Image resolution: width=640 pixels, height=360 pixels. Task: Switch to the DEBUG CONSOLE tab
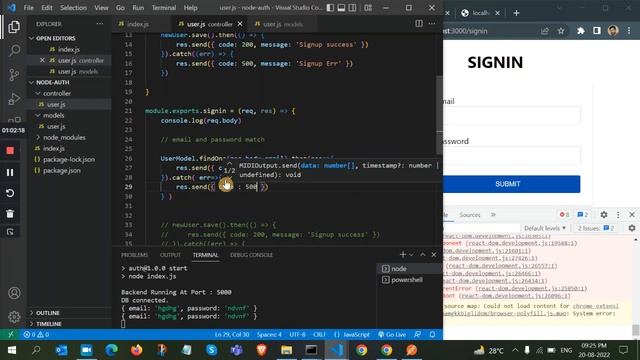[251, 255]
